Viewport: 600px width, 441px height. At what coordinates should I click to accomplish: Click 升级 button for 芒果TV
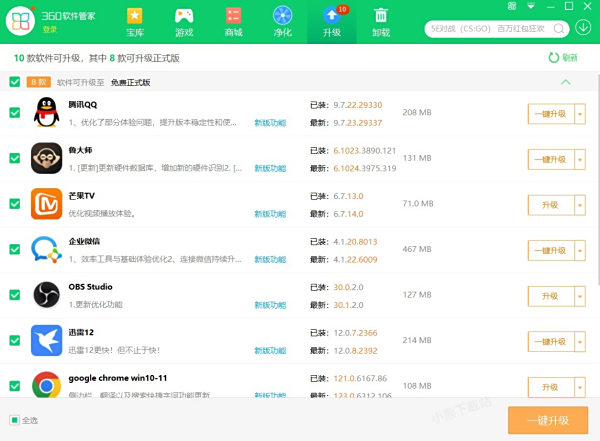[551, 205]
